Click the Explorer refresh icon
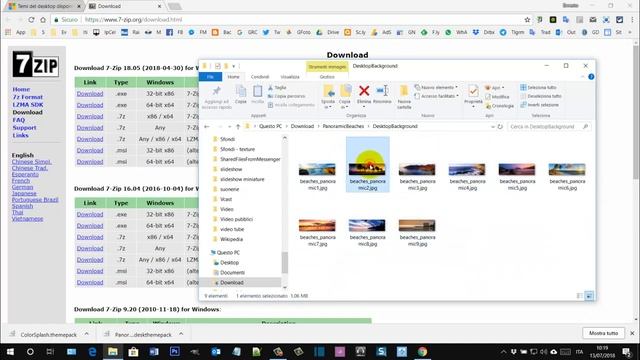Screen dimensions: 640x360 point(500,127)
